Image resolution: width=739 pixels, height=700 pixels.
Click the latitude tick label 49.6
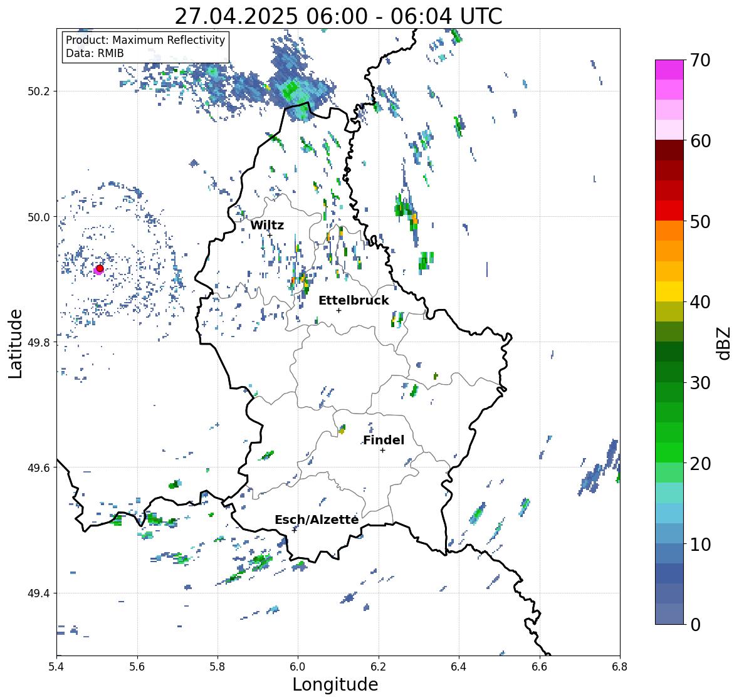39,468
